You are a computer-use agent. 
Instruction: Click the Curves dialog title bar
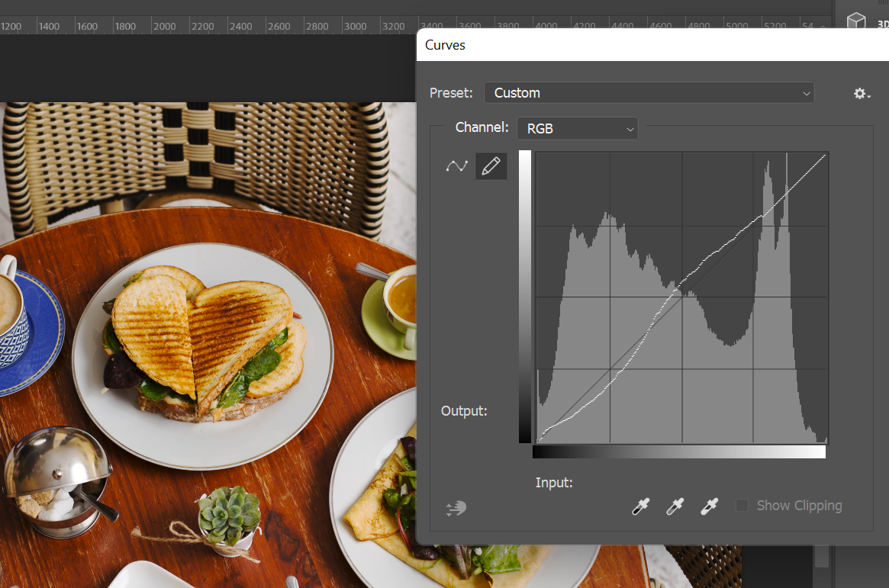click(652, 45)
